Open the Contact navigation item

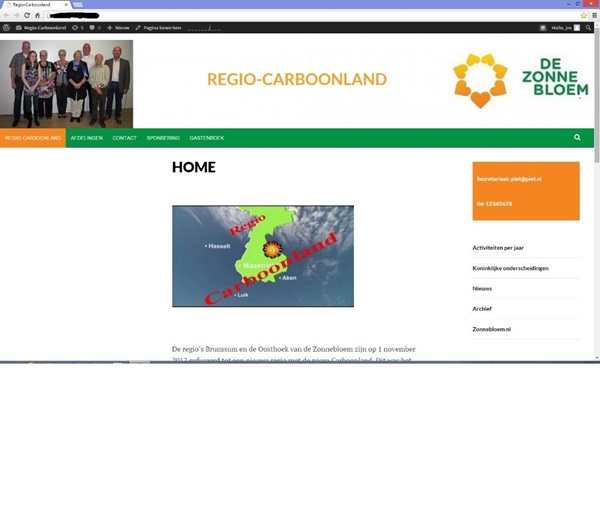(124, 138)
